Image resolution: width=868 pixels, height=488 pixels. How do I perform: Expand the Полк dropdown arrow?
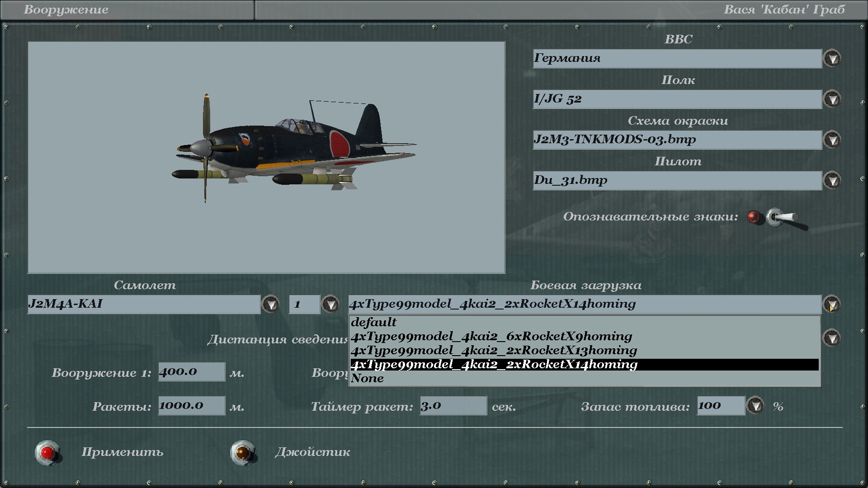tap(832, 99)
